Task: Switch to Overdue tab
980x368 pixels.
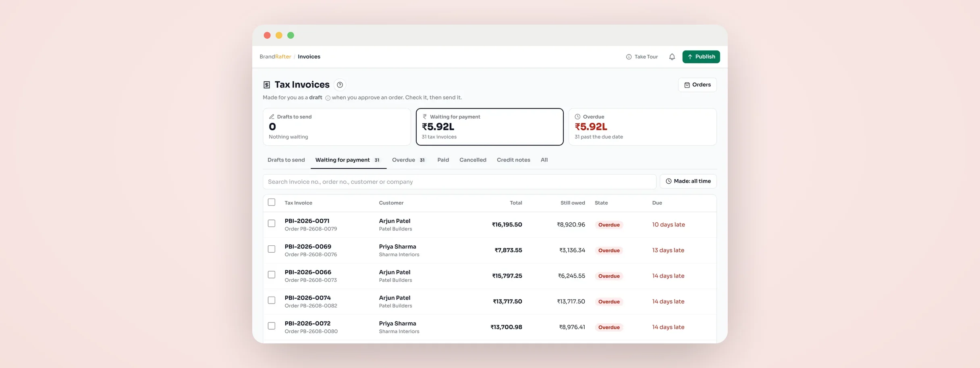Action: click(409, 160)
